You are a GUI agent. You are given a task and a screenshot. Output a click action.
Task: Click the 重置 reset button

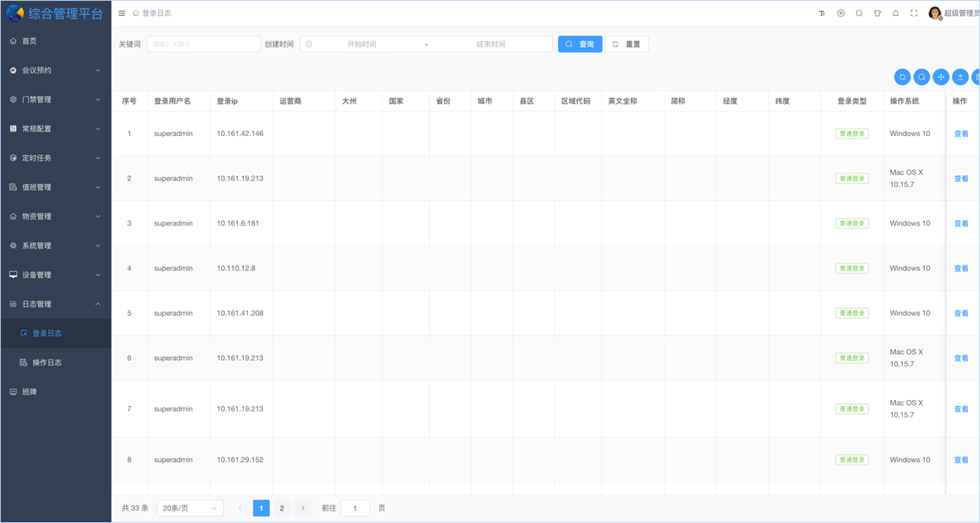[x=627, y=44]
